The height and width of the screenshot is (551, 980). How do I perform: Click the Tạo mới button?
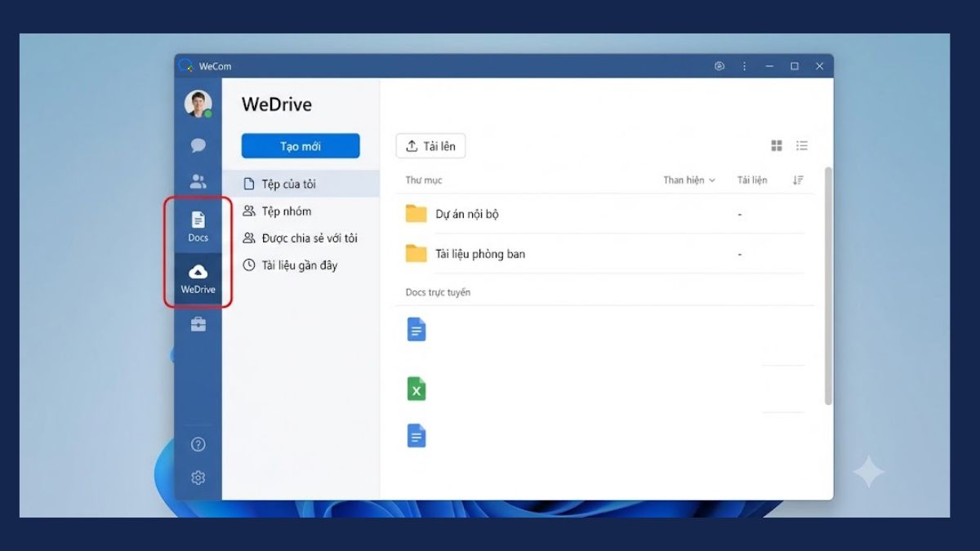coord(301,146)
